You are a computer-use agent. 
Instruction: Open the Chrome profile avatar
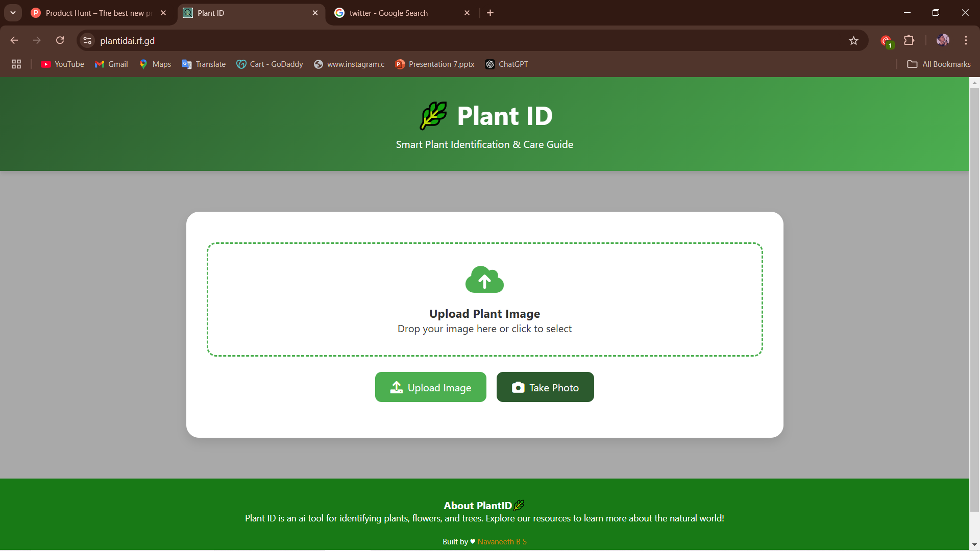(x=943, y=40)
